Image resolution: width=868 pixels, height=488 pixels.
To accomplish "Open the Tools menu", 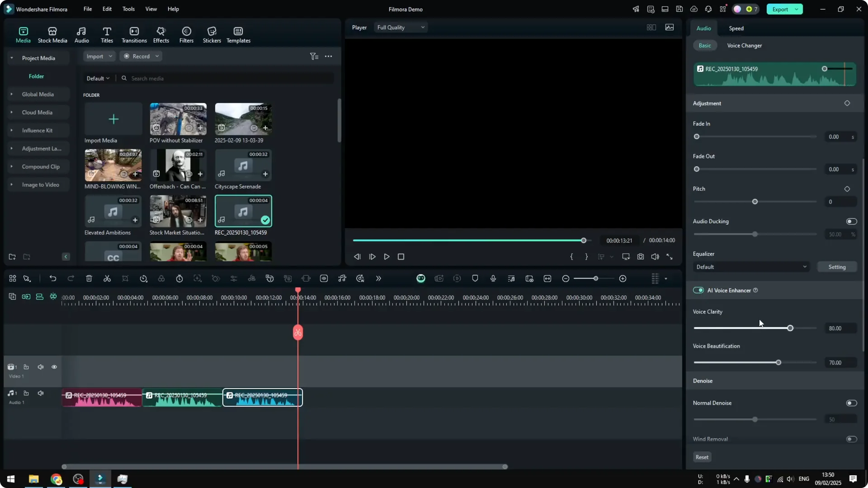I will click(128, 9).
